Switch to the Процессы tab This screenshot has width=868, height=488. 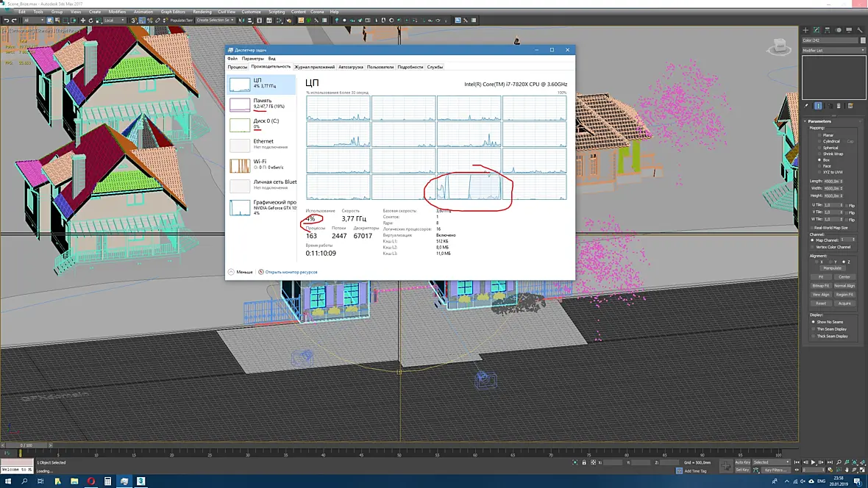tap(238, 67)
